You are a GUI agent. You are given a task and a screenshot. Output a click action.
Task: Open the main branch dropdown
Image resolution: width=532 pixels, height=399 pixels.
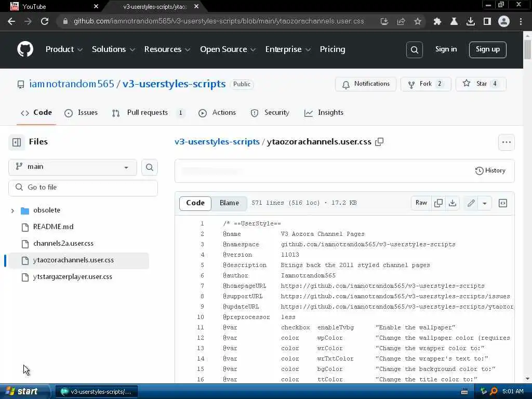pos(73,167)
